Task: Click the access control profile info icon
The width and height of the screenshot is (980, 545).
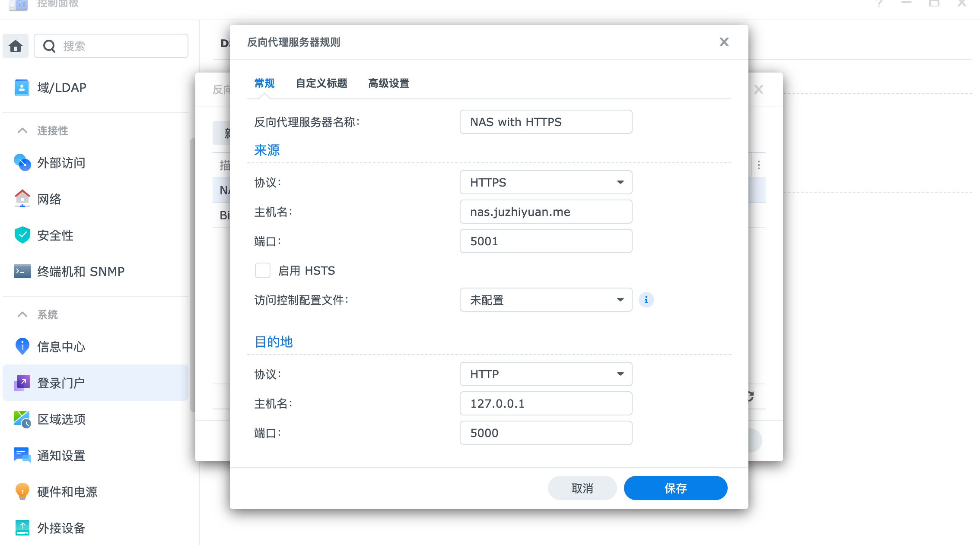Action: [646, 300]
